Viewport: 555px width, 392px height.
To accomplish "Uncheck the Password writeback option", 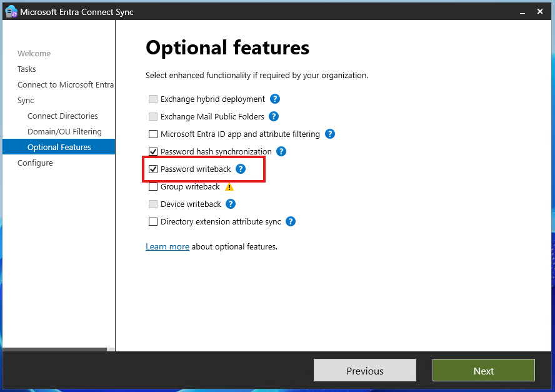I will [x=153, y=169].
